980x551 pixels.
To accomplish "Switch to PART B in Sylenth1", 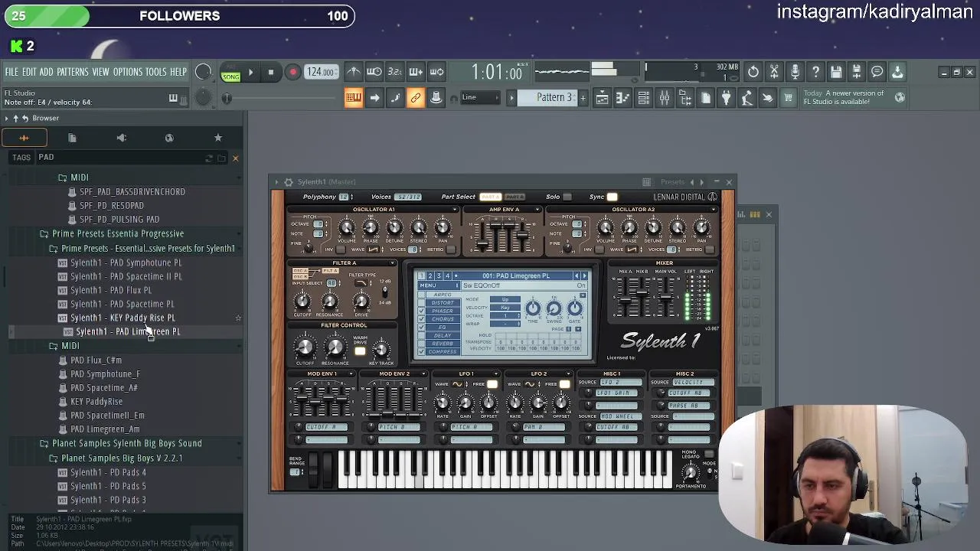I will [515, 197].
